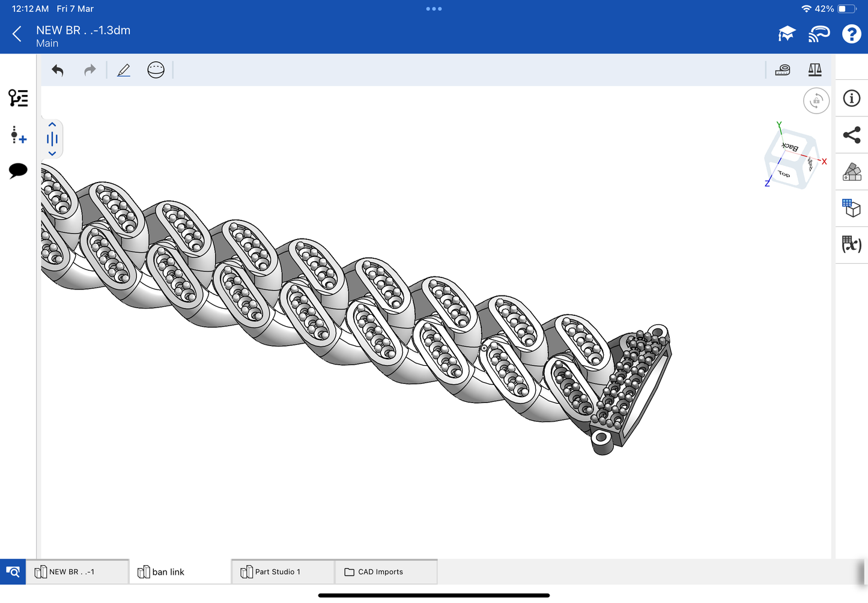Open mass properties scale icon
The image size is (868, 603).
815,70
